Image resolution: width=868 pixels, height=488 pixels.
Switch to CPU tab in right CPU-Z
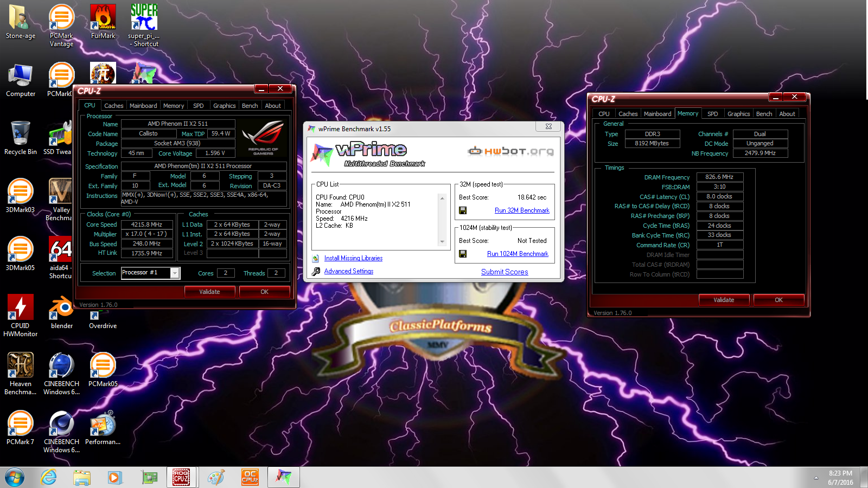[604, 114]
